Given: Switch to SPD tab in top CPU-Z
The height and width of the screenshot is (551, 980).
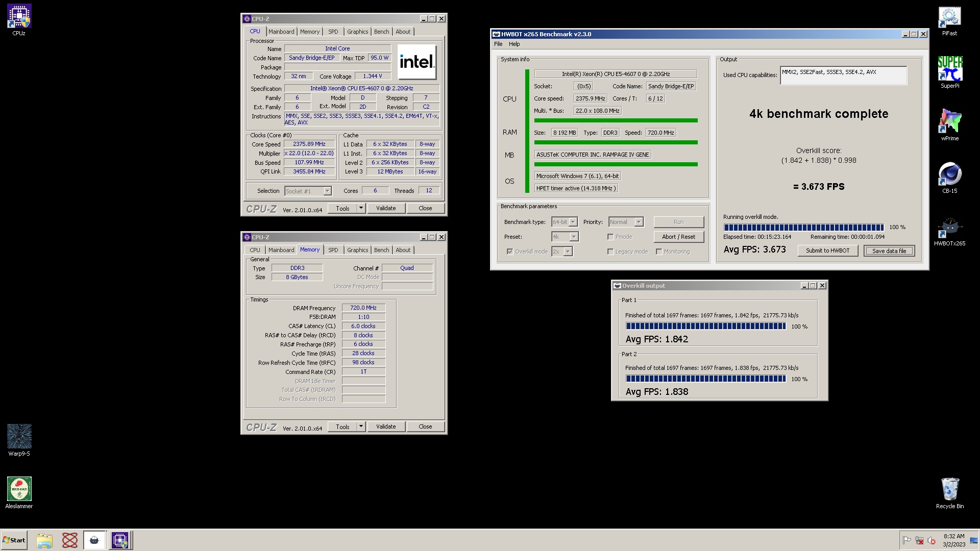Looking at the screenshot, I should click(333, 32).
